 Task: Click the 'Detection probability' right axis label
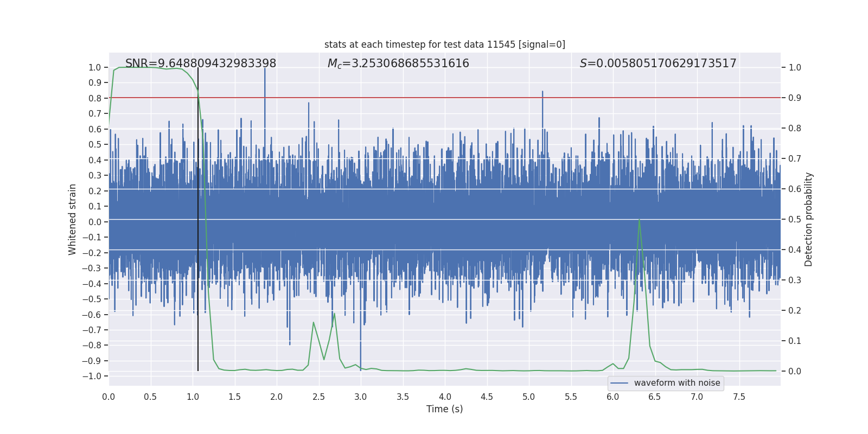[808, 219]
